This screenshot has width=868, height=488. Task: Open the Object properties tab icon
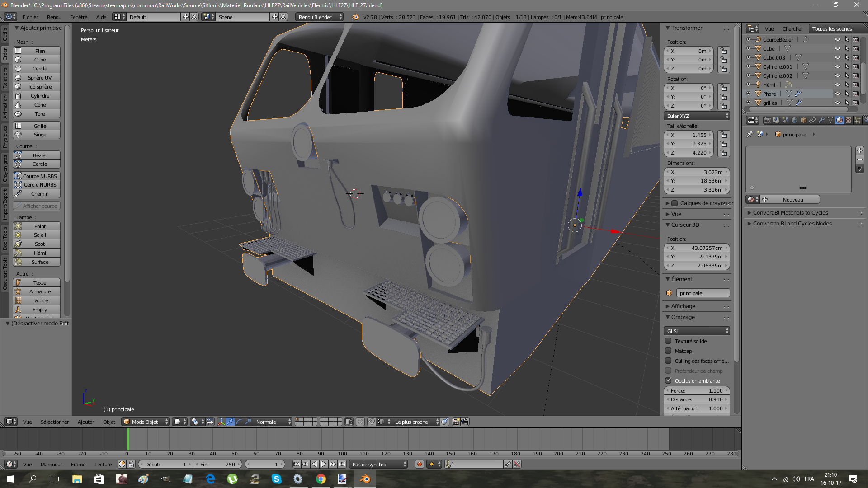click(x=803, y=120)
